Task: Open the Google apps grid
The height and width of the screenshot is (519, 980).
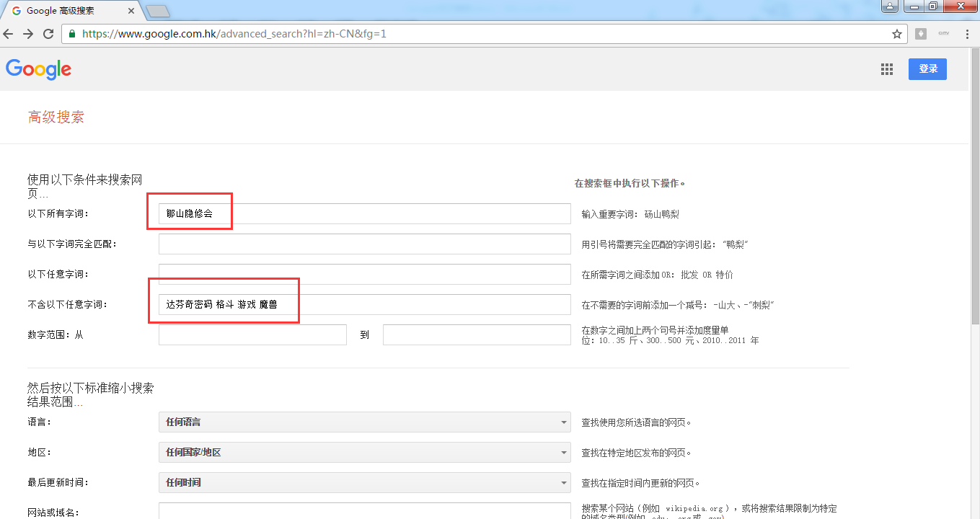Action: [x=887, y=69]
